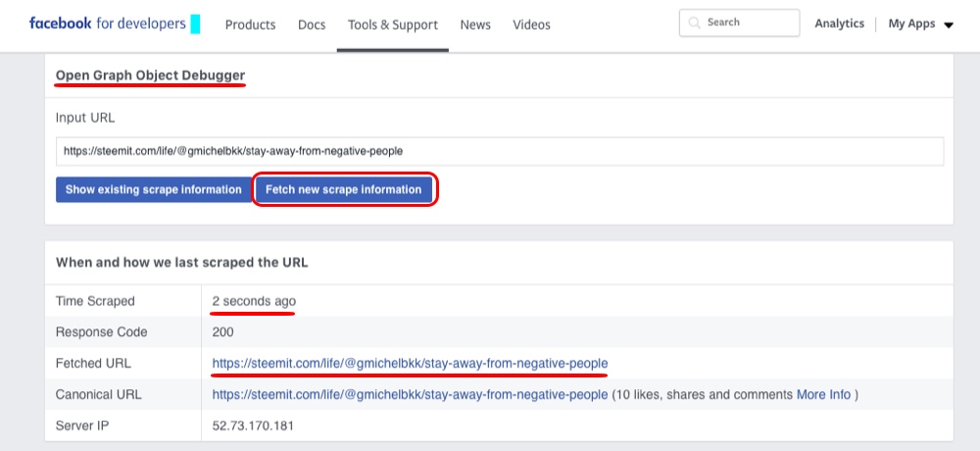
Task: Click the Server IP value 52.73.170.181
Action: pos(253,426)
